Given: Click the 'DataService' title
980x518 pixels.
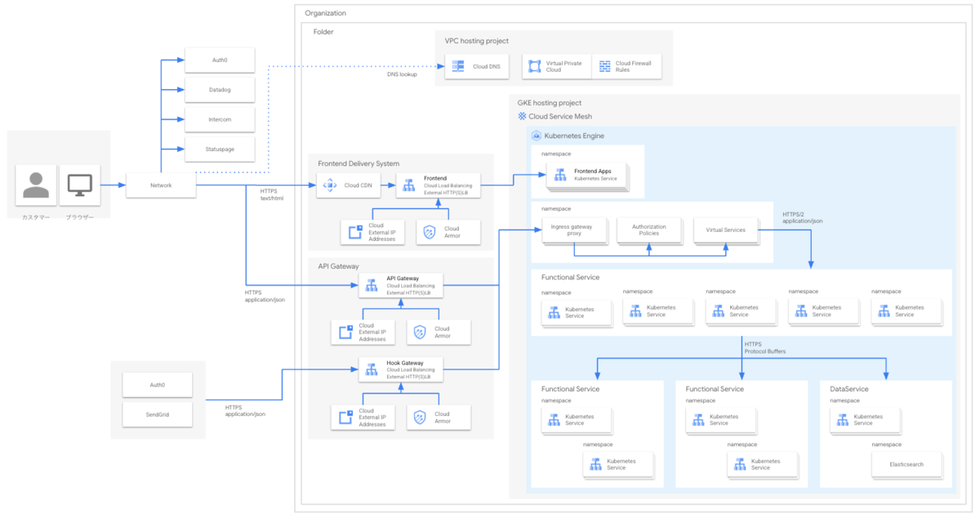Looking at the screenshot, I should point(849,389).
